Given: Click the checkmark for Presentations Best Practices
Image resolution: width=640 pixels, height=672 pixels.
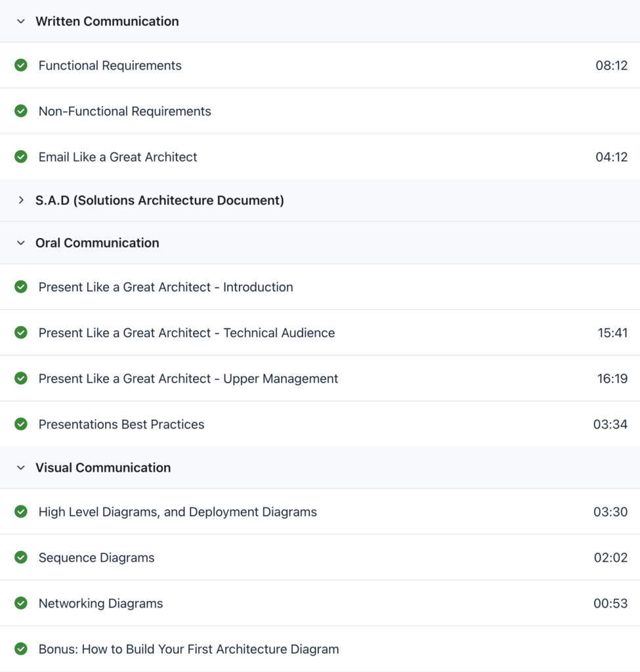Looking at the screenshot, I should tap(20, 425).
